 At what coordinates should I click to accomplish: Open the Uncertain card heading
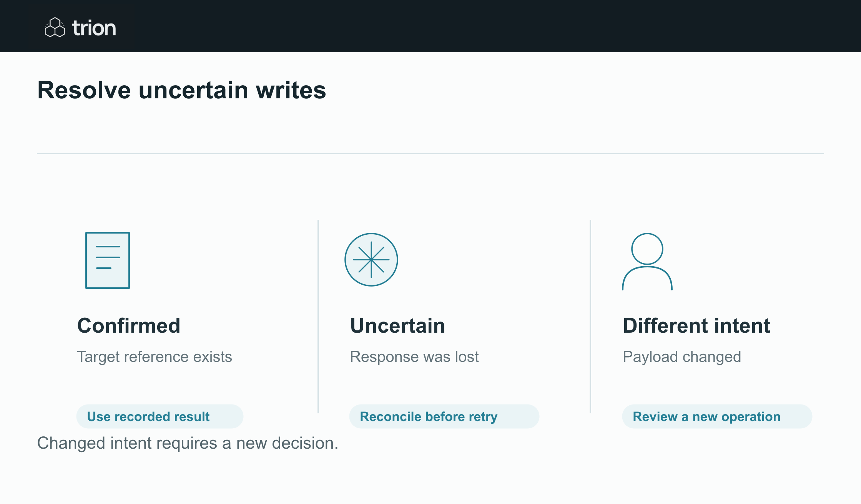point(397,326)
